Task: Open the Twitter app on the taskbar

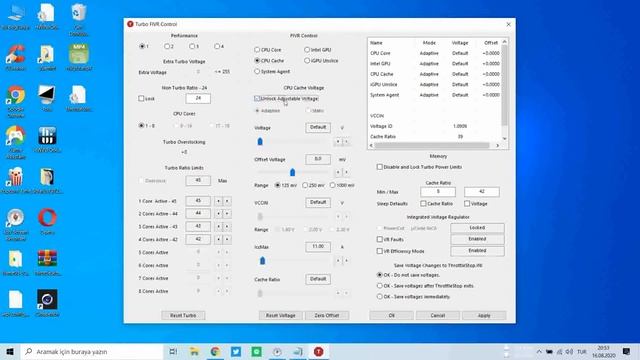Action: pos(236,351)
